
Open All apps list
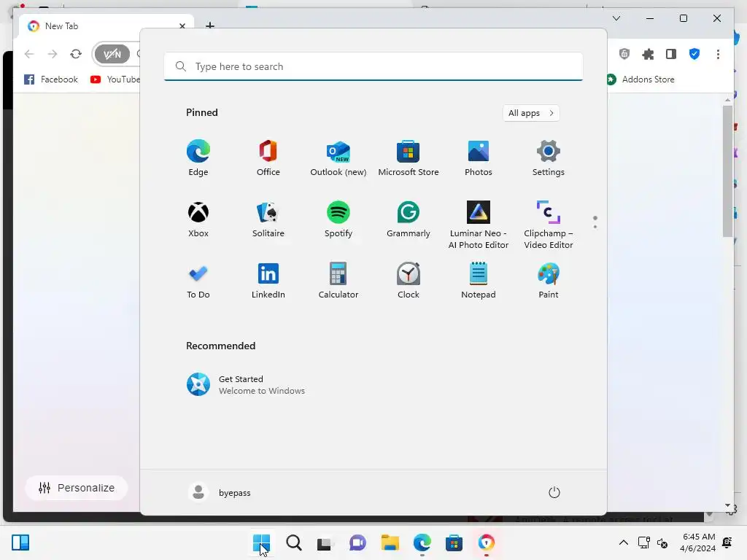[x=531, y=113]
